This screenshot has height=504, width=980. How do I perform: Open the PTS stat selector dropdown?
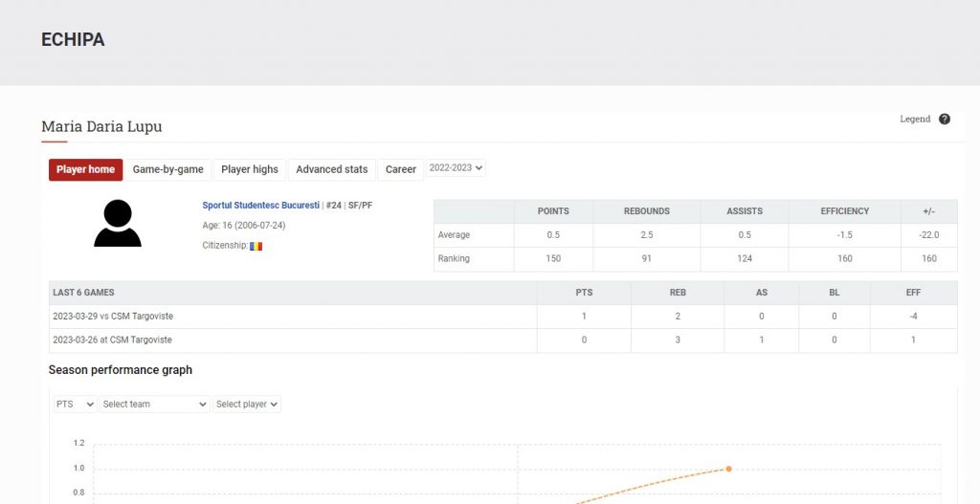click(x=74, y=405)
